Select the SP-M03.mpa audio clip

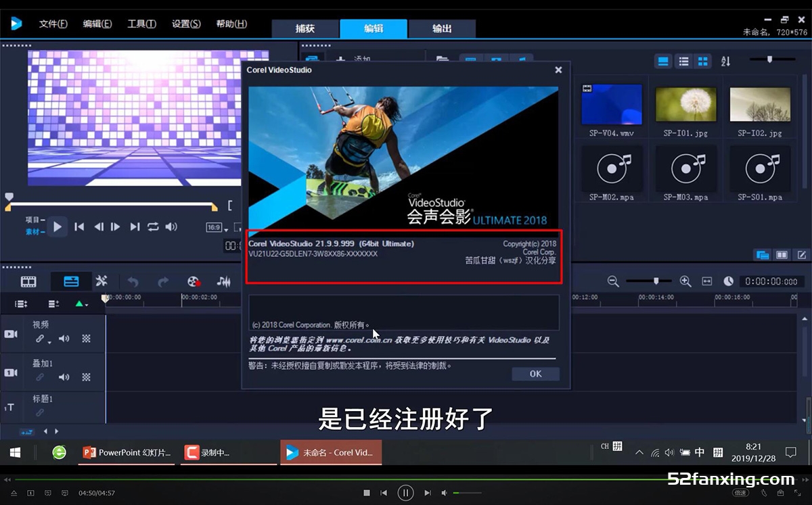pyautogui.click(x=685, y=170)
